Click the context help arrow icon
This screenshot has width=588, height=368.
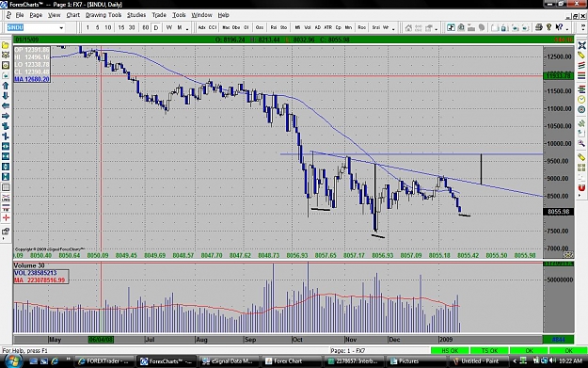559,27
